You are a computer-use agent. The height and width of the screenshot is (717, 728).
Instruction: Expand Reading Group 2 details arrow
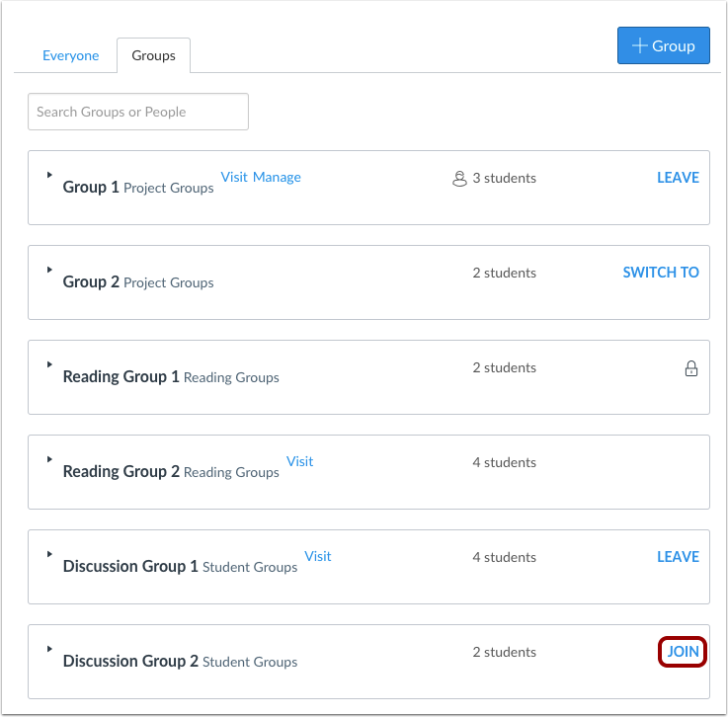click(49, 459)
